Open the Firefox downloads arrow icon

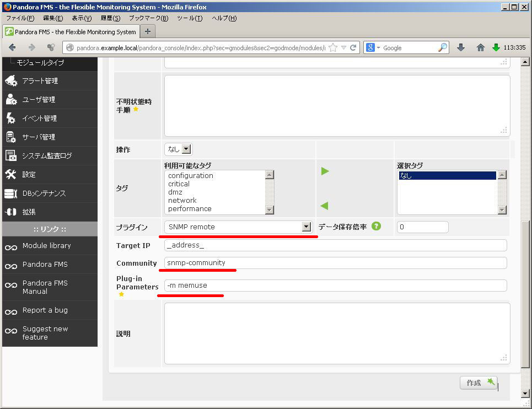(x=461, y=47)
